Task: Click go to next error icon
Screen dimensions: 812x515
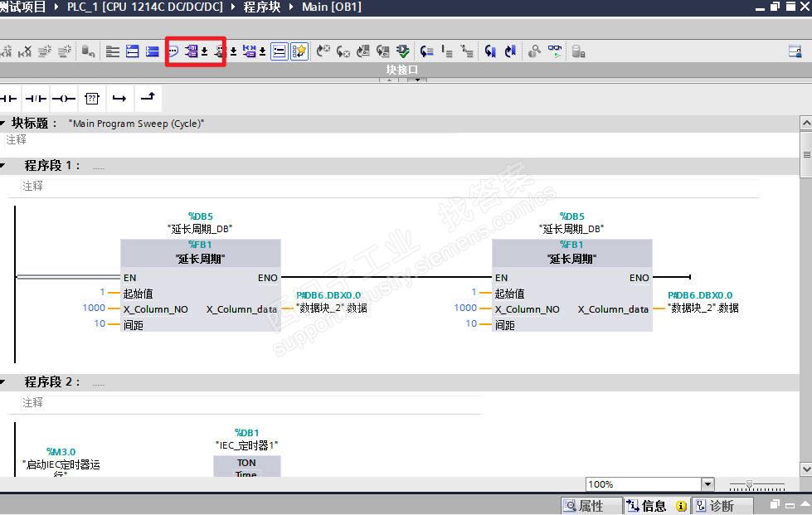Action: [323, 51]
